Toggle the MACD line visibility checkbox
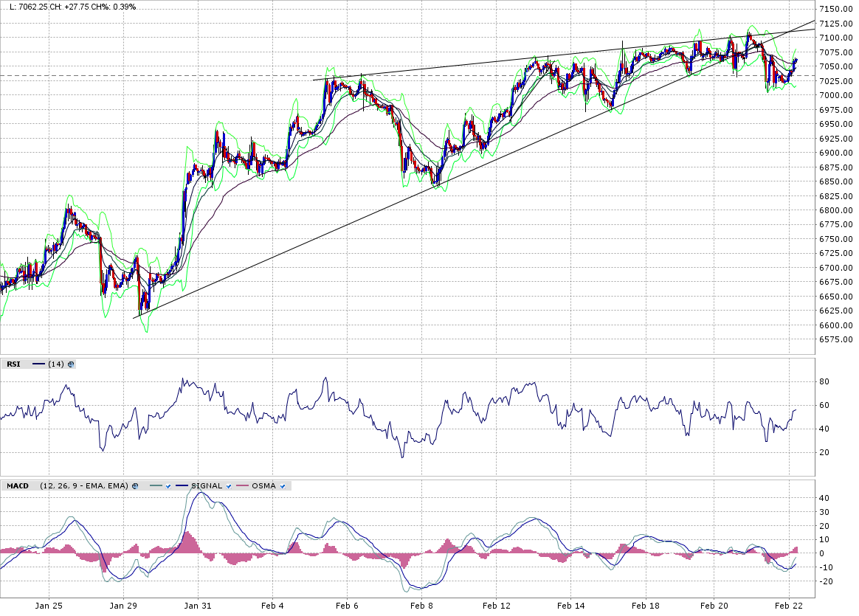Image resolution: width=859 pixels, height=616 pixels. (x=168, y=486)
